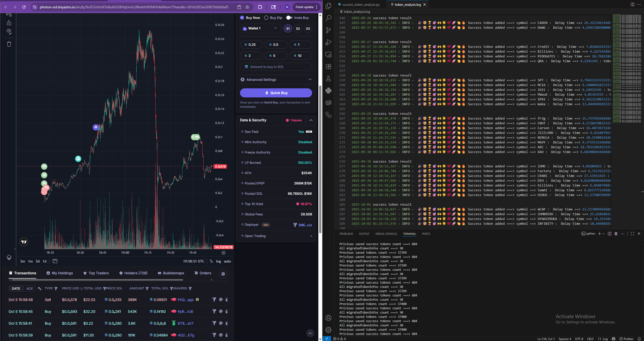
Task: Collapse the Data & Security panel
Action: tap(311, 120)
